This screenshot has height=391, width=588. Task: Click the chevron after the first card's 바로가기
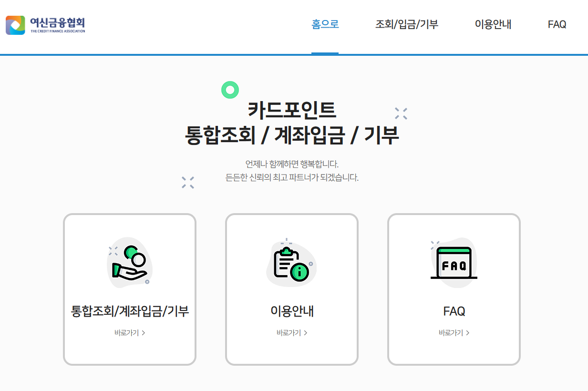[x=144, y=332]
